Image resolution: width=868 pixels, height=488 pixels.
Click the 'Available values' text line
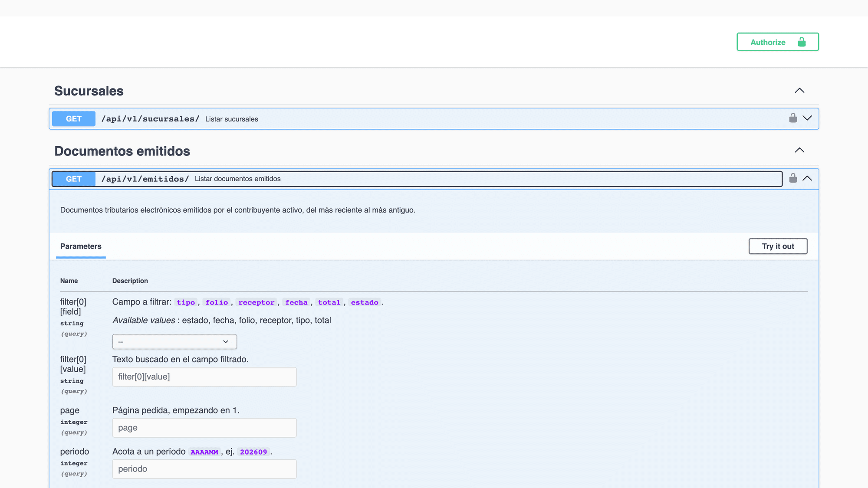click(x=222, y=320)
